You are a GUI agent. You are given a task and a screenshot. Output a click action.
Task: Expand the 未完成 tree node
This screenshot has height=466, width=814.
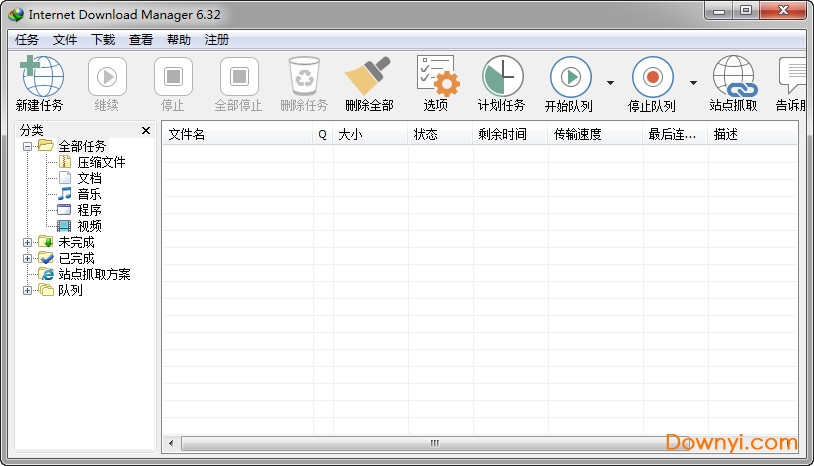click(27, 242)
